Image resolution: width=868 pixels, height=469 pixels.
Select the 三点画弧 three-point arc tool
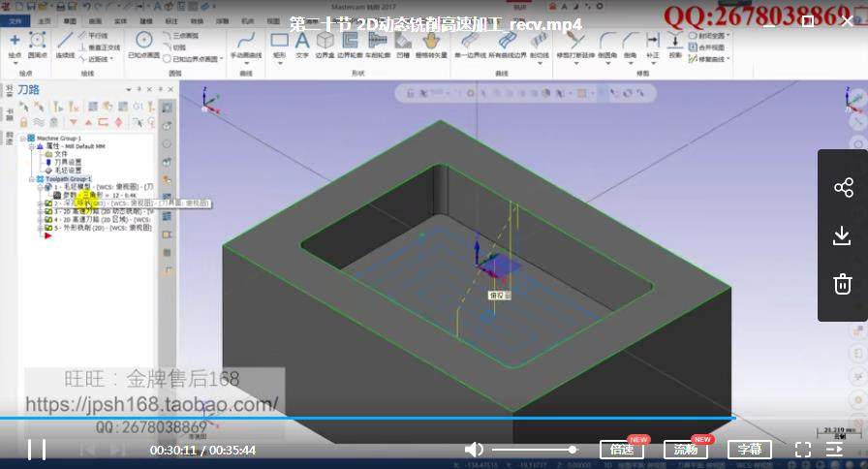181,36
